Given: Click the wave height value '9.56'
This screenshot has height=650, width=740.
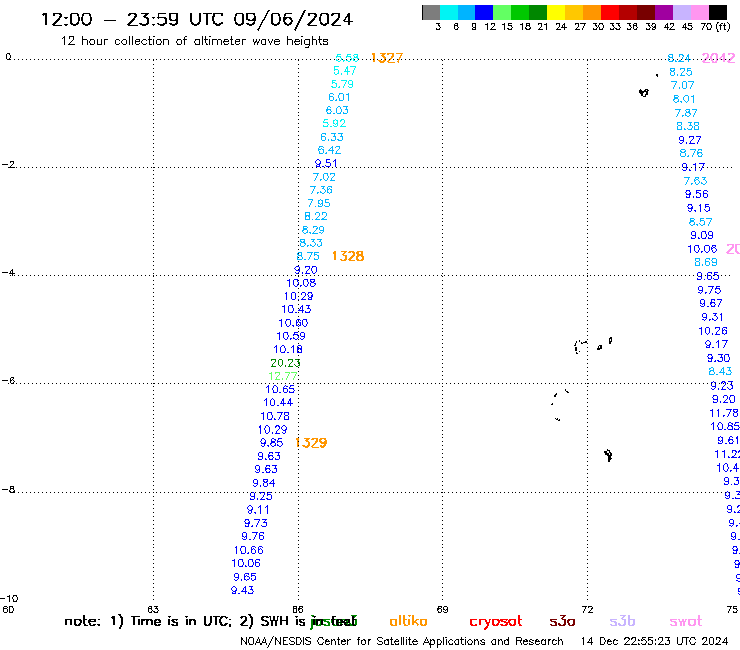Looking at the screenshot, I should (x=697, y=194).
